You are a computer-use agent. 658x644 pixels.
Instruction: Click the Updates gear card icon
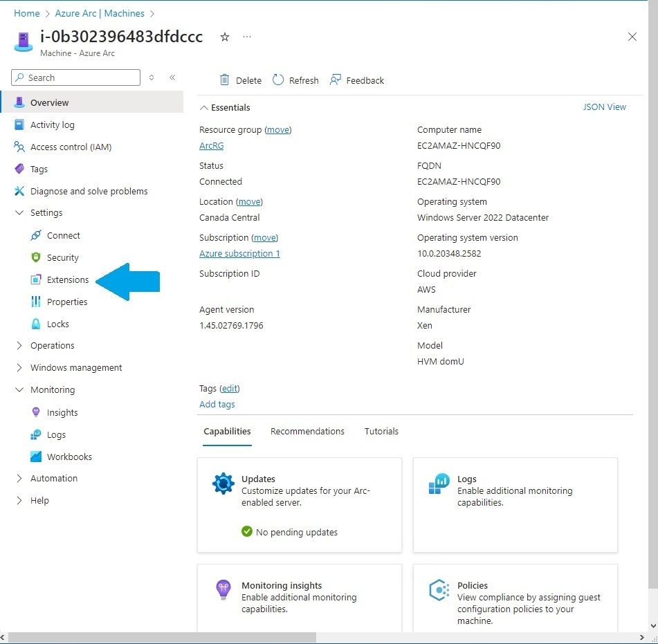[x=223, y=484]
